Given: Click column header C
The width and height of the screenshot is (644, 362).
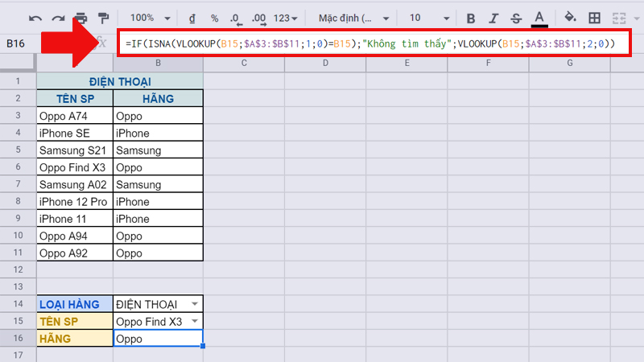Looking at the screenshot, I should [243, 63].
